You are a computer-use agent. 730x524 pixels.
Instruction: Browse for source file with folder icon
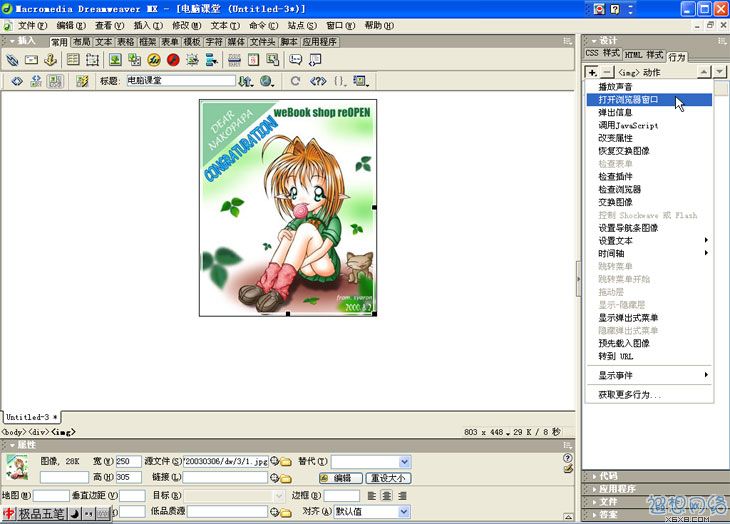(286, 462)
